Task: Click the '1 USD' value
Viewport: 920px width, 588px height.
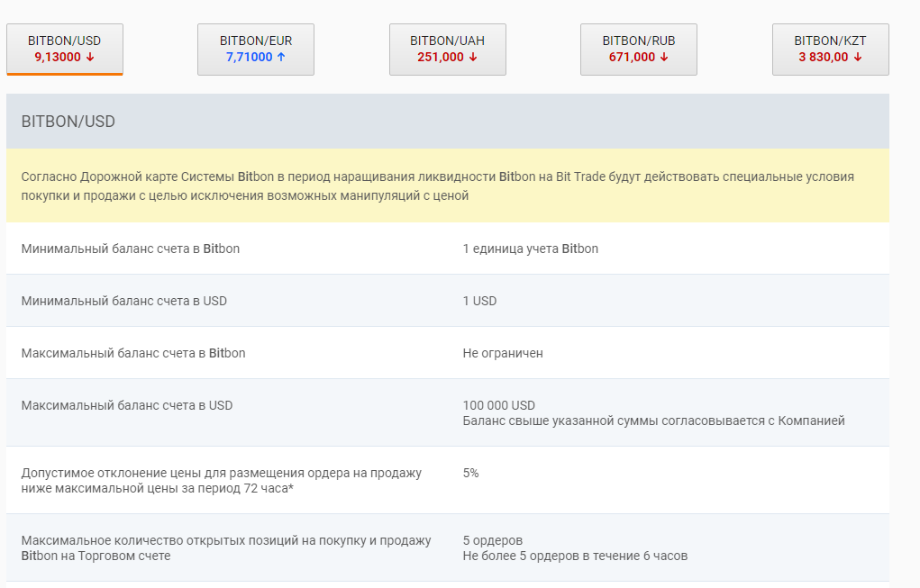Action: coord(479,301)
